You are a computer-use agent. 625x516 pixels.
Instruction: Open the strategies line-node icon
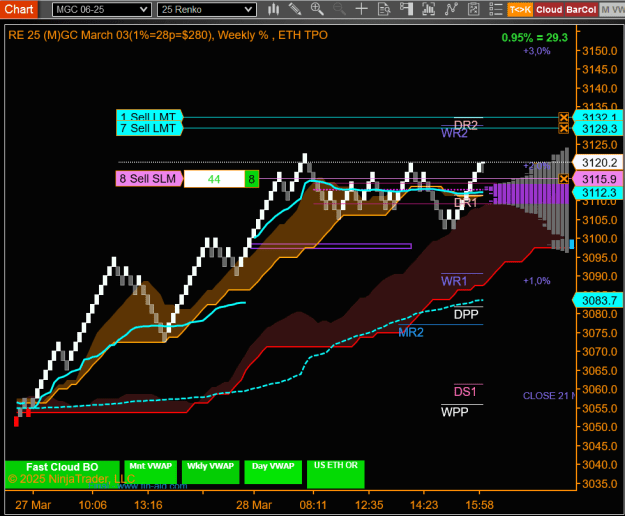pos(451,9)
